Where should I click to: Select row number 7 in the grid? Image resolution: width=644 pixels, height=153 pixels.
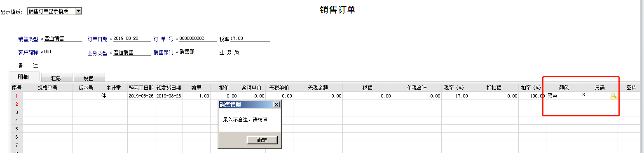[16, 145]
